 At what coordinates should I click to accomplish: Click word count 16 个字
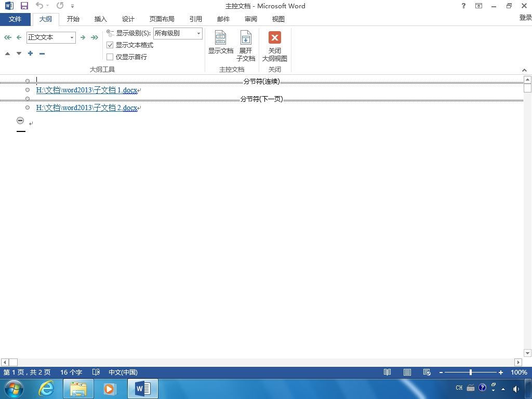coord(71,372)
